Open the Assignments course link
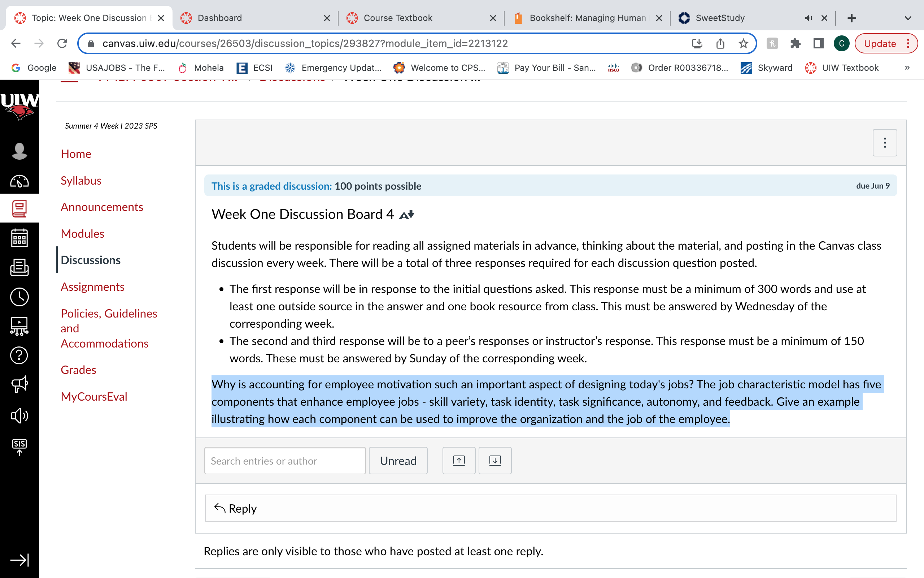 pos(93,287)
